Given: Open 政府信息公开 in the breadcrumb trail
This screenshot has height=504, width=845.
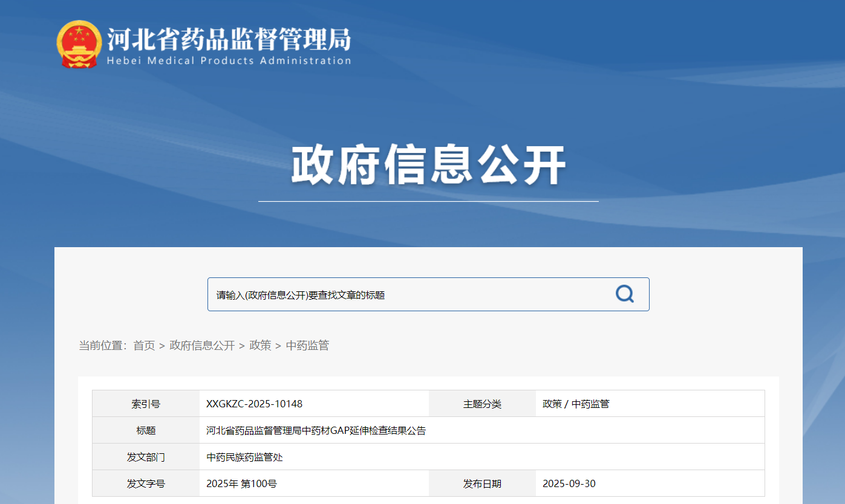Looking at the screenshot, I should point(202,346).
